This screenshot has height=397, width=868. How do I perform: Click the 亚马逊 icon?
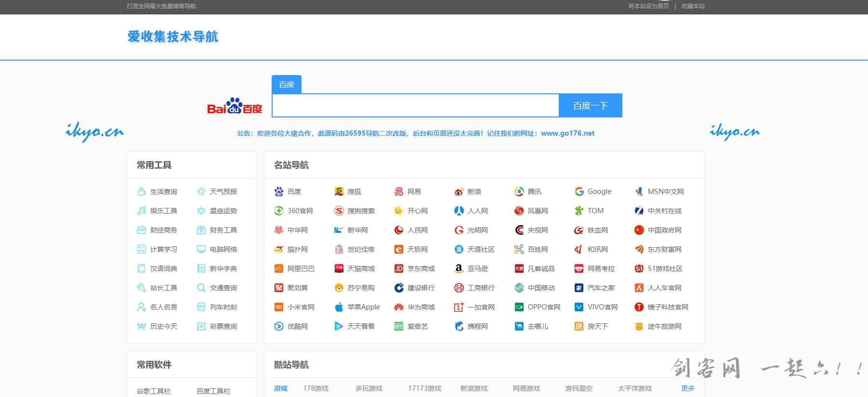click(459, 269)
